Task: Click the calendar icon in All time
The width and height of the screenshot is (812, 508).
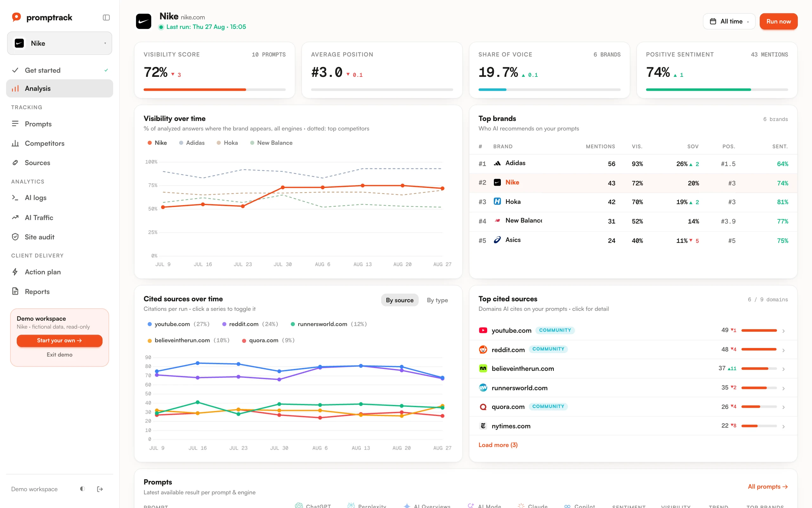Action: 713,22
